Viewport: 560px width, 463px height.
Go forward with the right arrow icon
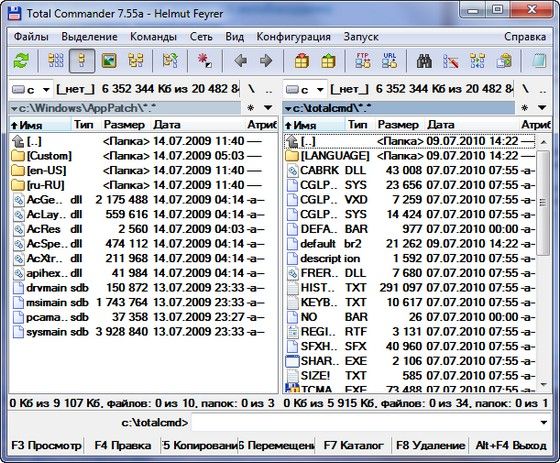[x=266, y=61]
